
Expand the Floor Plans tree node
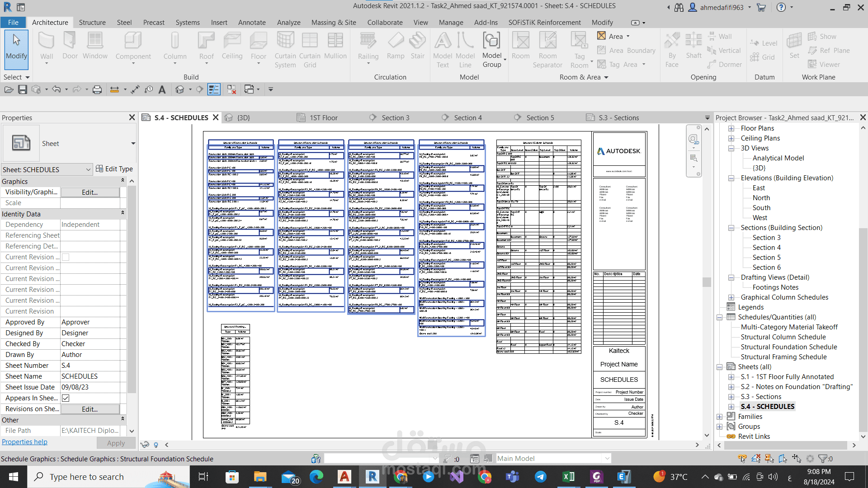pyautogui.click(x=731, y=128)
